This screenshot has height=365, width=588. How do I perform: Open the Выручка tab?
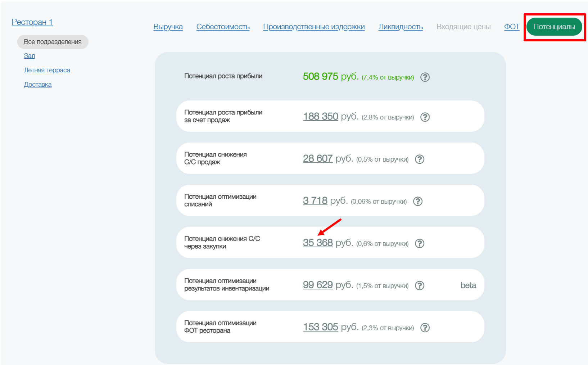(168, 27)
